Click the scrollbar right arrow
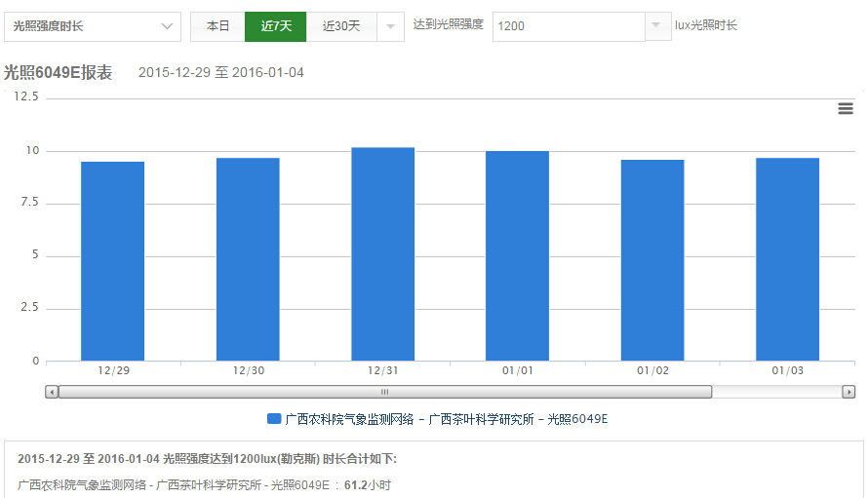868x498 pixels. (x=848, y=392)
